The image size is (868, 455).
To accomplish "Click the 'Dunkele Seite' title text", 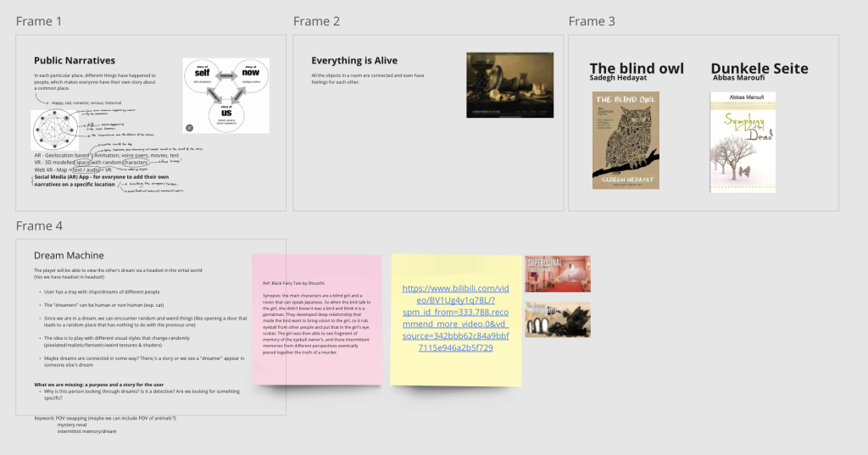I will click(759, 68).
